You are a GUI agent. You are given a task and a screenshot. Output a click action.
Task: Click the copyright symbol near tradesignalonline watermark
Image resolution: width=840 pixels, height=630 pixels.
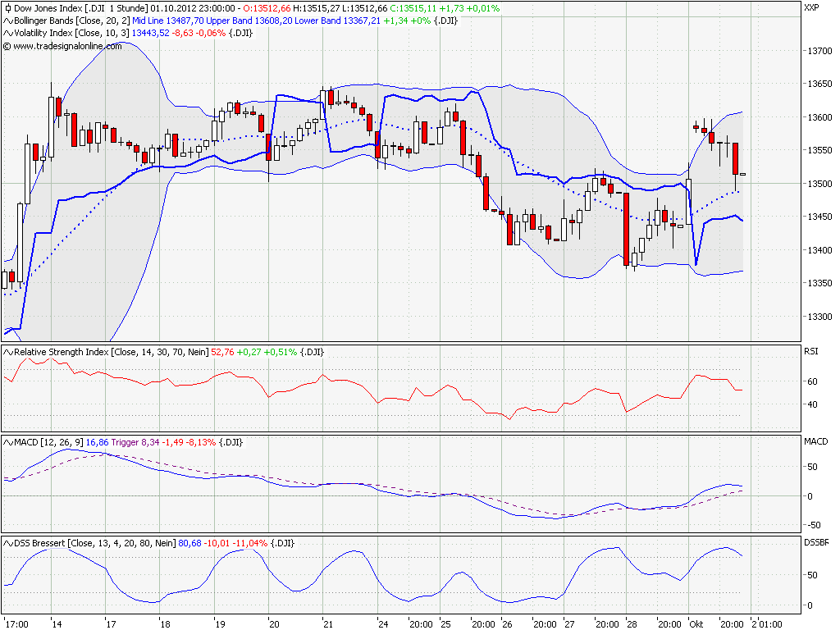click(x=8, y=47)
